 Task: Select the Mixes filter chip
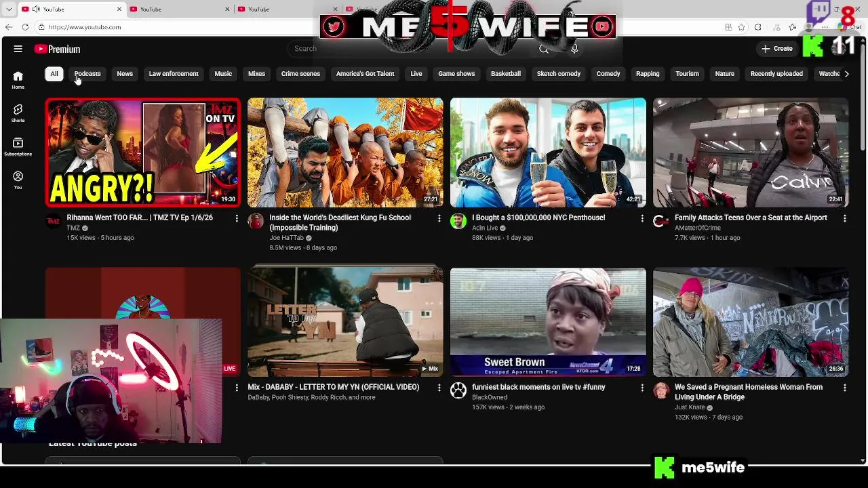click(x=256, y=74)
